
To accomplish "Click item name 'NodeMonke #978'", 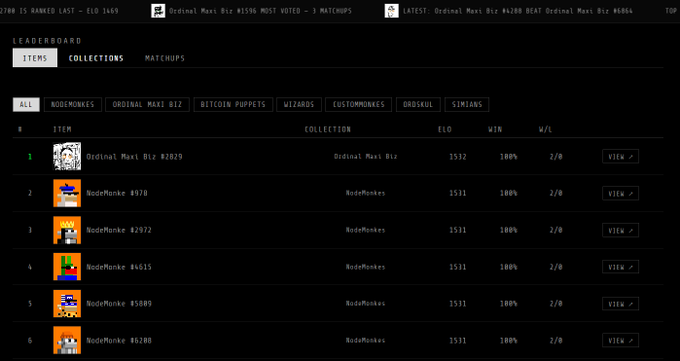I will [117, 193].
